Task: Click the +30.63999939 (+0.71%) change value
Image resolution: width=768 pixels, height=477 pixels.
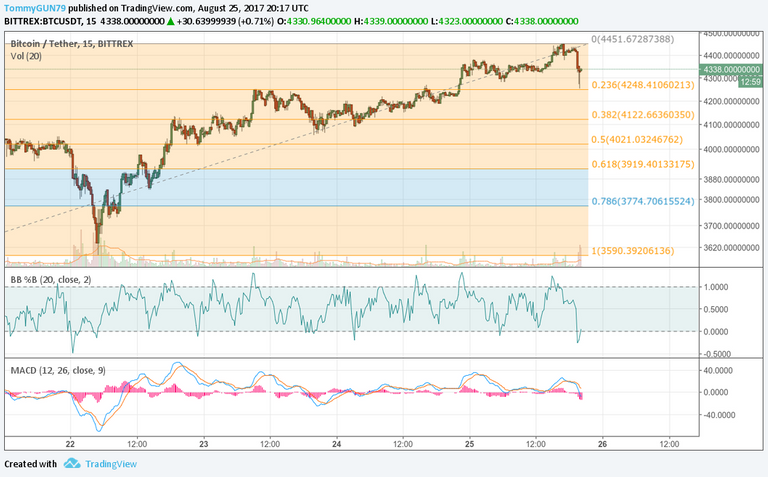Action: coord(225,22)
